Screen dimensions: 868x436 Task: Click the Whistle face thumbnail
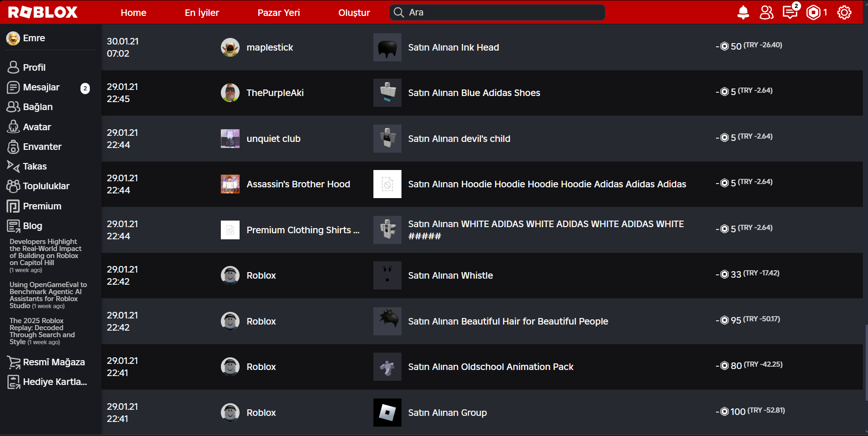[387, 275]
